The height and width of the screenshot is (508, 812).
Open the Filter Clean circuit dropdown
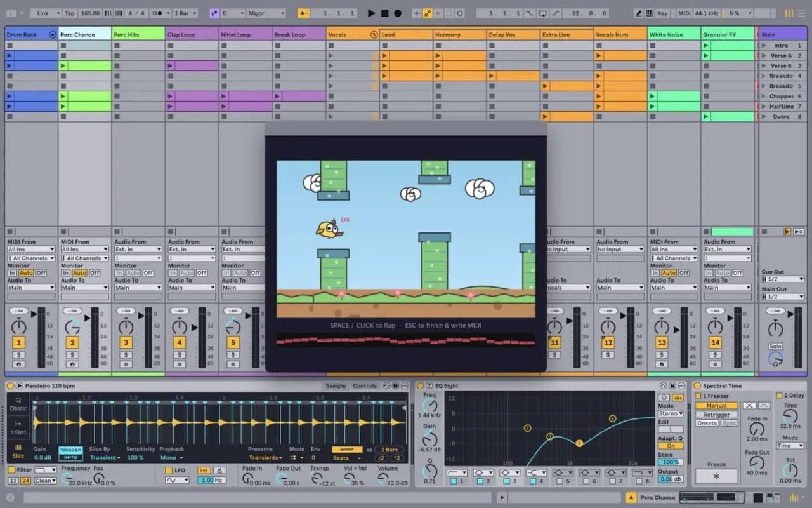pyautogui.click(x=46, y=481)
